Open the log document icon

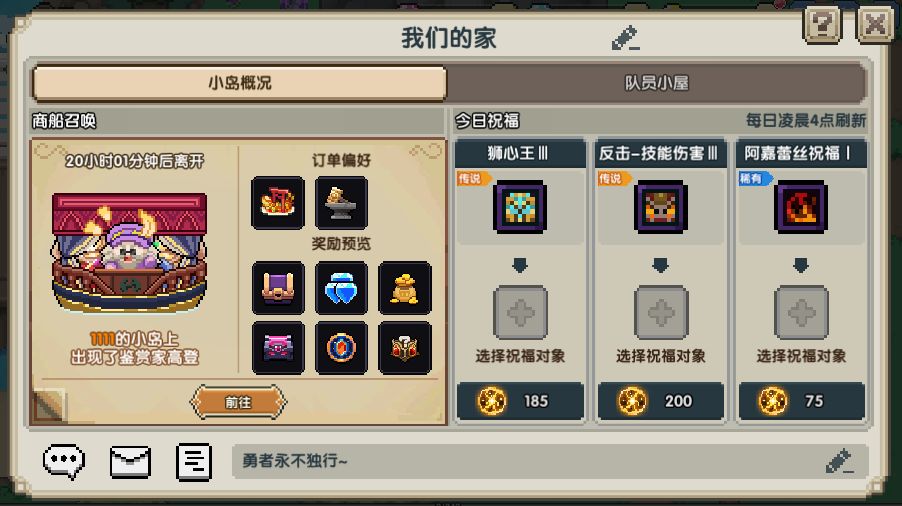[194, 462]
